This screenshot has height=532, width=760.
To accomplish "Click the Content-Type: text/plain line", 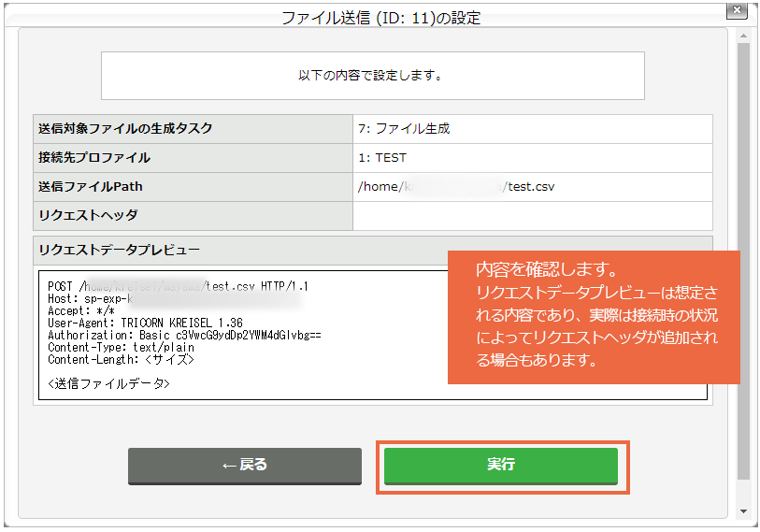I will [121, 347].
